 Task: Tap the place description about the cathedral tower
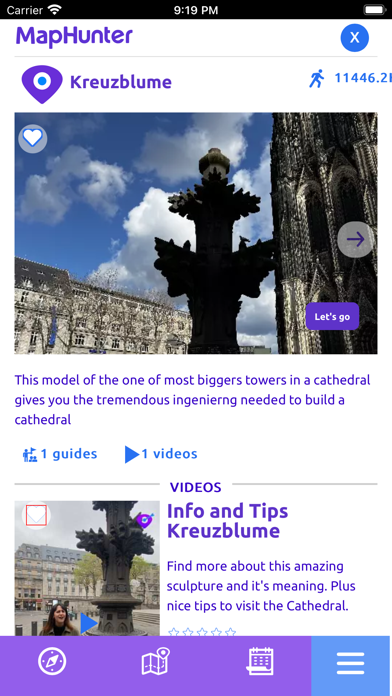192,400
